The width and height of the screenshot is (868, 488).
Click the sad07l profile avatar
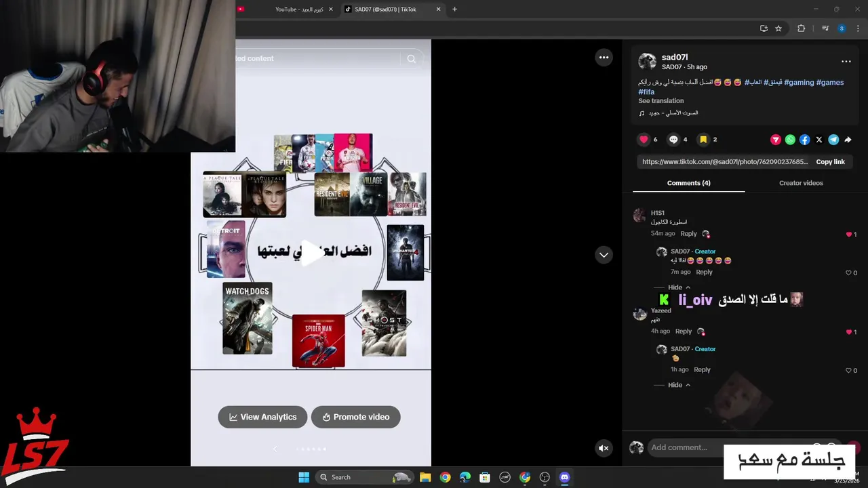click(x=647, y=62)
